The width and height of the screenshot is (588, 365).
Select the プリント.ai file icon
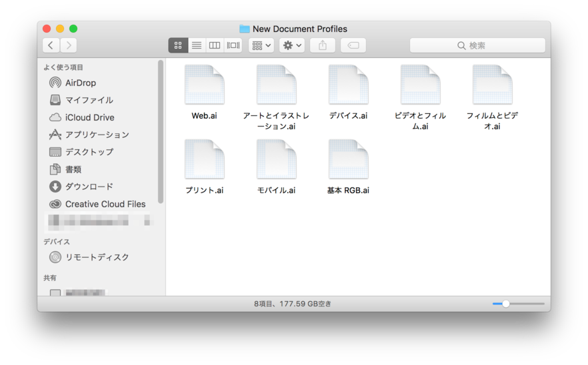point(205,159)
